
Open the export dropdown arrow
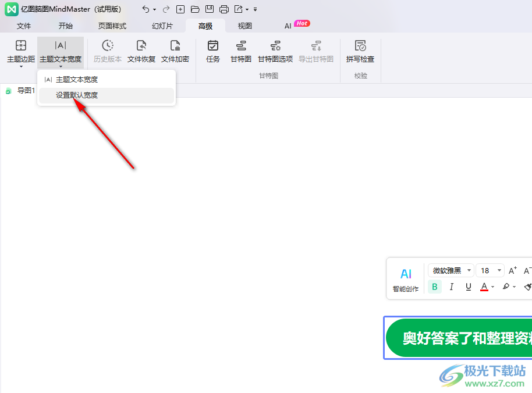pos(247,9)
